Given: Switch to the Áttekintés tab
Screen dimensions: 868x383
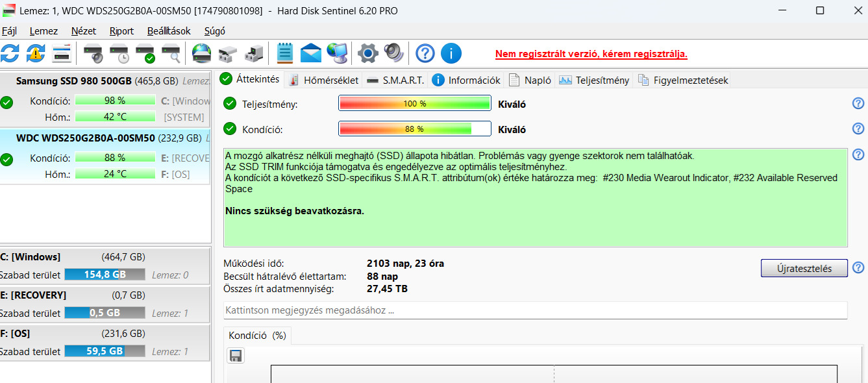Looking at the screenshot, I should coord(250,79).
